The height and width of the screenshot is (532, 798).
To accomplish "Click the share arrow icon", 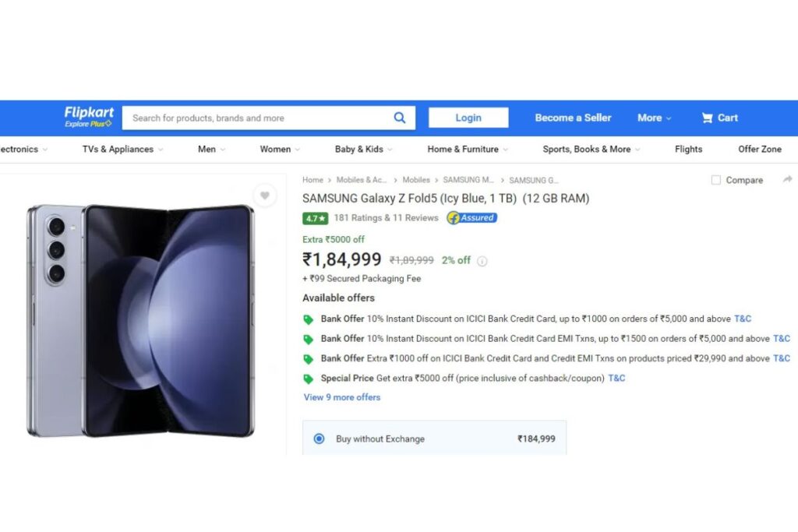I will [787, 179].
